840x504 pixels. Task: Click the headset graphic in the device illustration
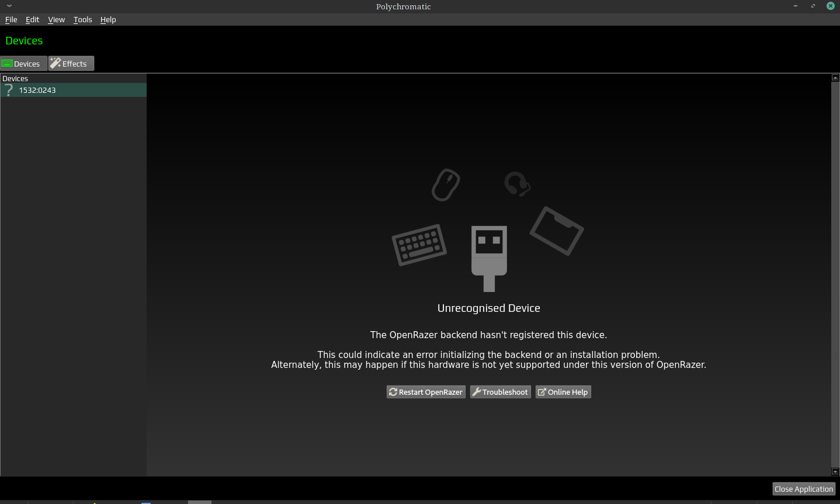click(516, 184)
